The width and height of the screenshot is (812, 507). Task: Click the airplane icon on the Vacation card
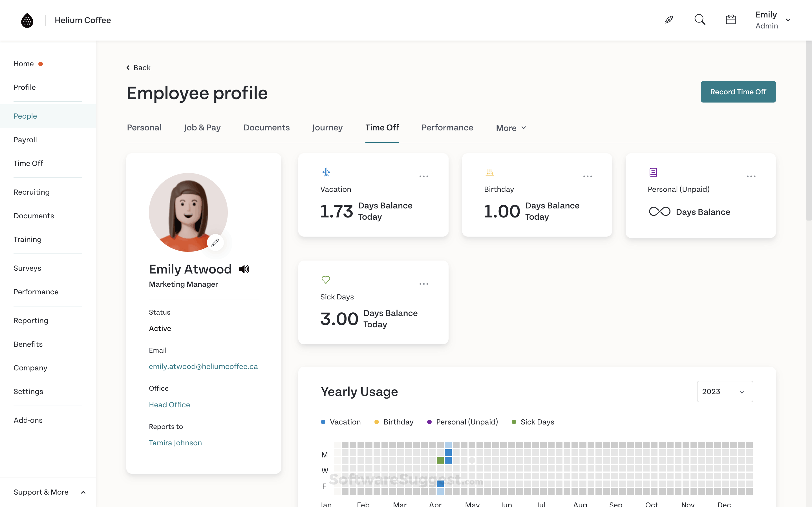pos(326,172)
